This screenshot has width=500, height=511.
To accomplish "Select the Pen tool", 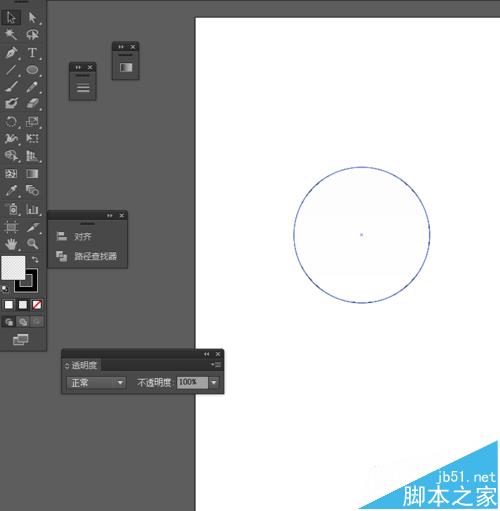I will click(11, 52).
